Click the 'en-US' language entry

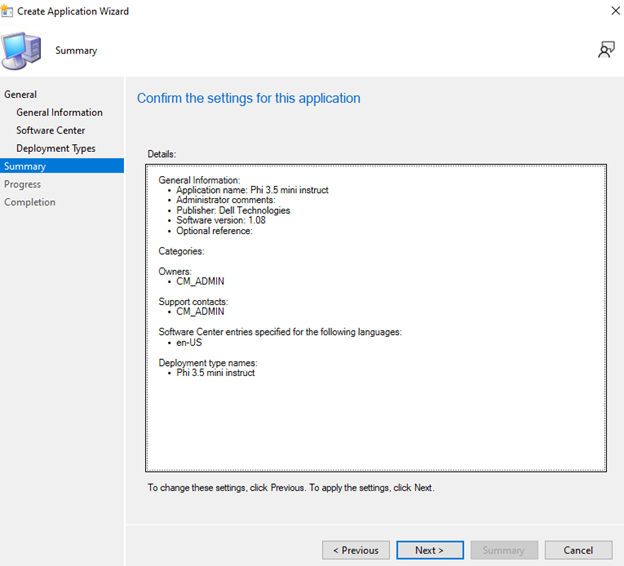click(x=189, y=342)
